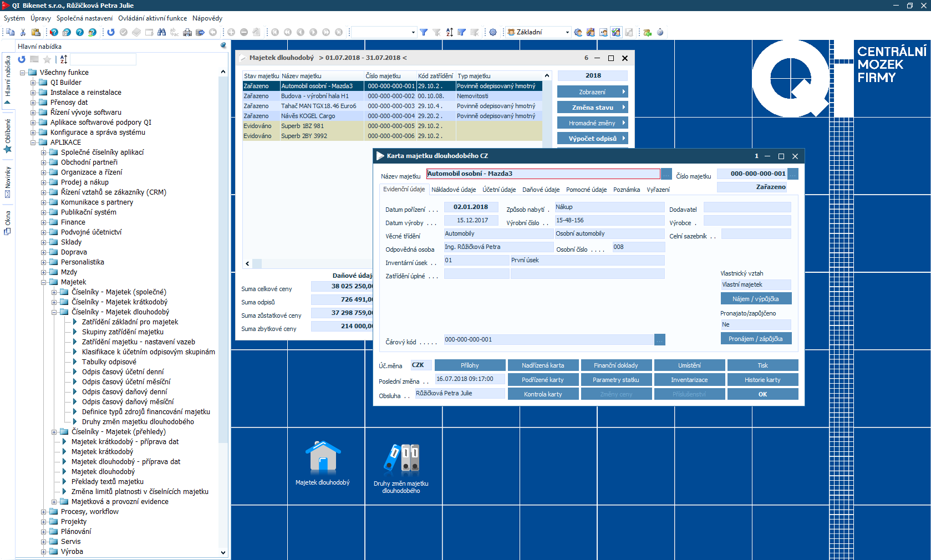Click the Inventarizace button
The image size is (931, 560).
point(689,380)
